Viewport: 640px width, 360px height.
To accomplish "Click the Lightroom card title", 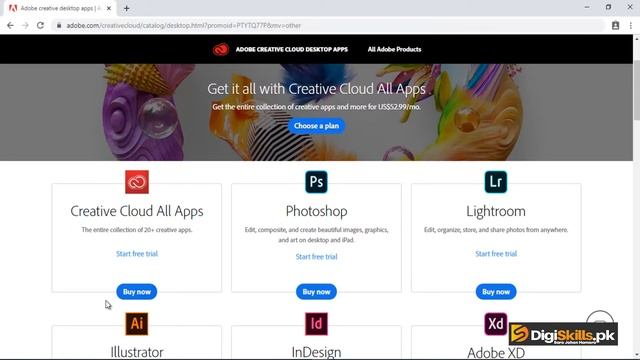I will click(x=496, y=211).
